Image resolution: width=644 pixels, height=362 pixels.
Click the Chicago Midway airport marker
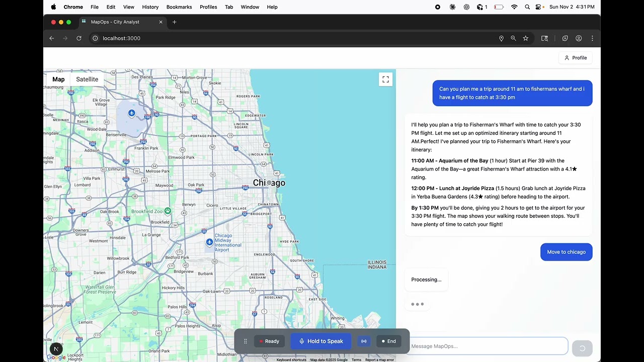(209, 242)
